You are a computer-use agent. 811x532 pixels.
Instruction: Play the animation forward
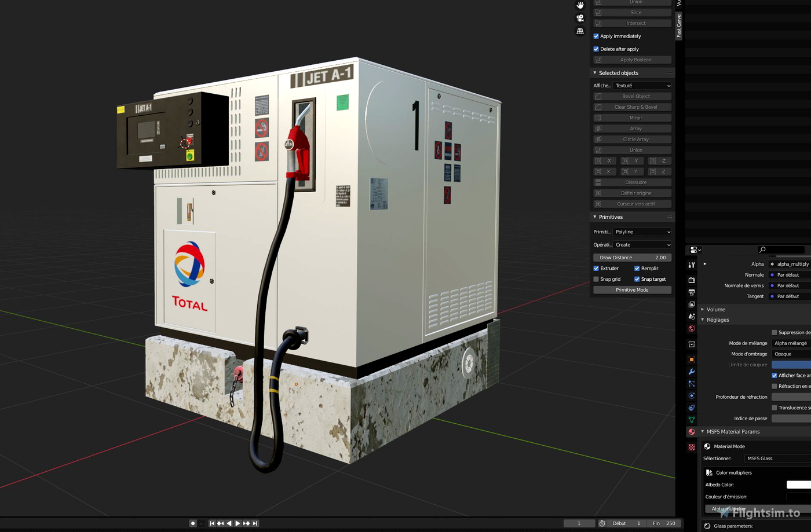[x=238, y=523]
